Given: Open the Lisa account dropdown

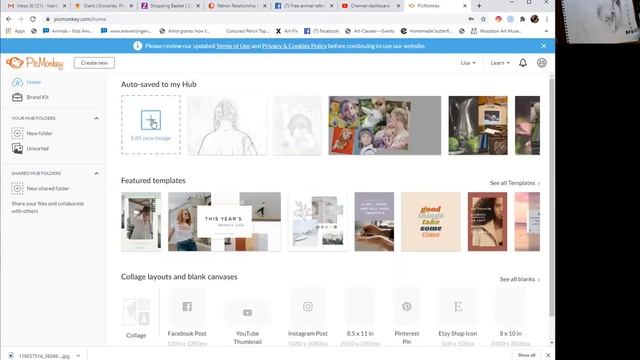Looking at the screenshot, I should (468, 63).
